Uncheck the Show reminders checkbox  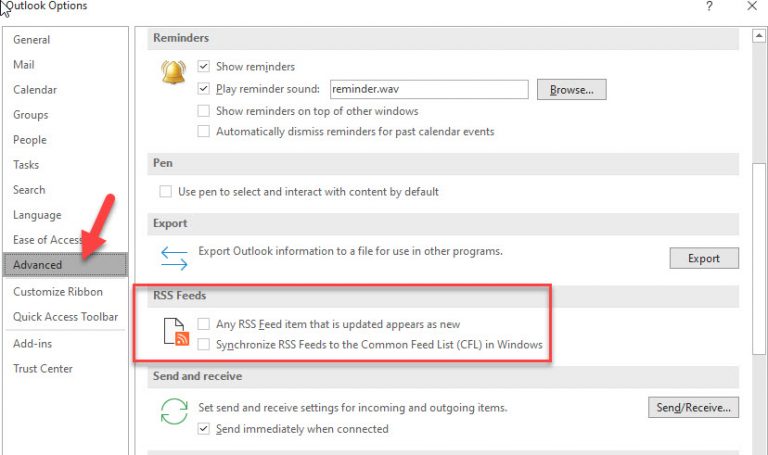(x=204, y=67)
